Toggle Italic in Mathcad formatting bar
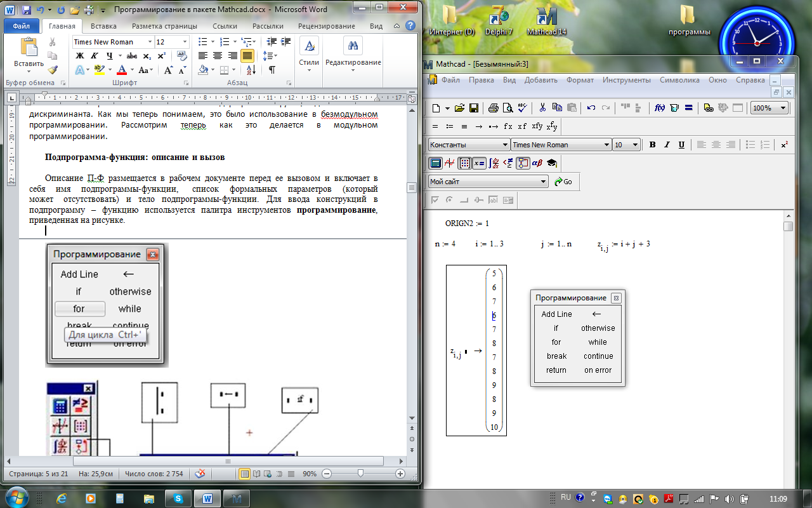Viewport: 812px width, 508px height. [667, 145]
